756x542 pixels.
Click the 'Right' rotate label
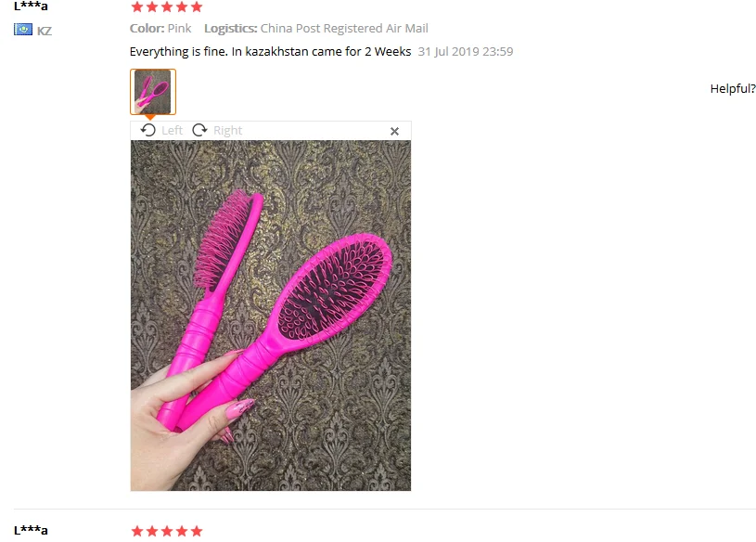pyautogui.click(x=227, y=131)
